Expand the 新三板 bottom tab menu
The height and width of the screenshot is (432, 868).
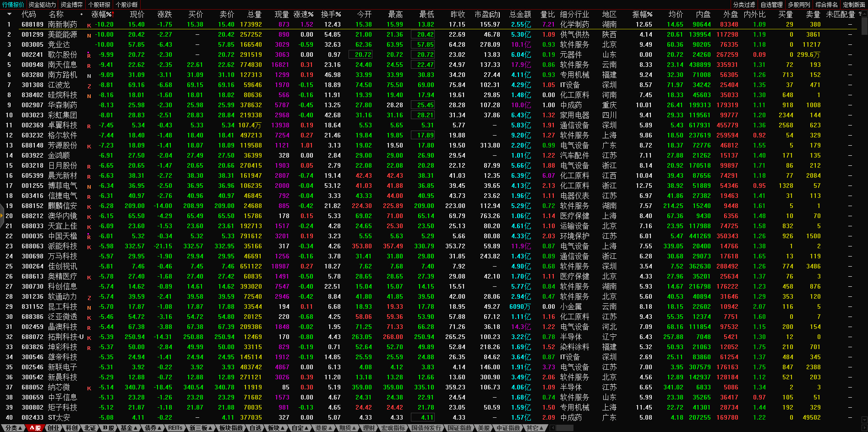201,428
